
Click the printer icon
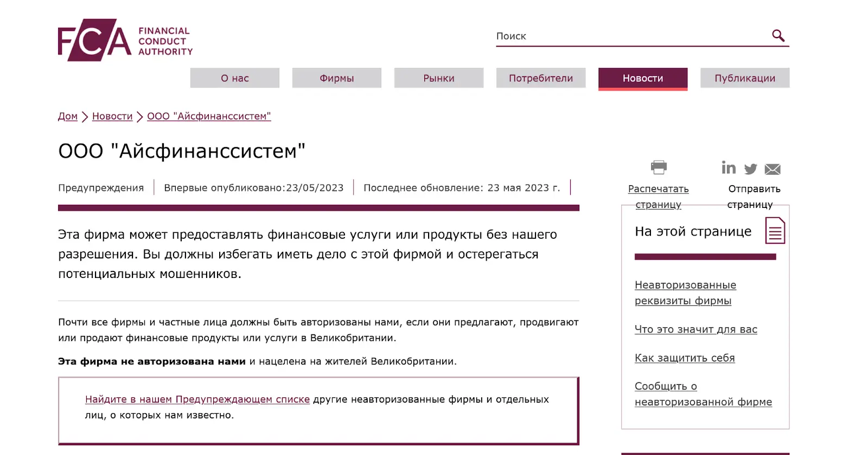659,167
